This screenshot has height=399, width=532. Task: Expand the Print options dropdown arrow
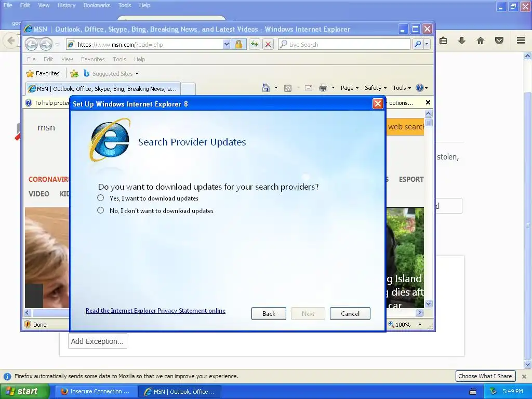(x=333, y=88)
